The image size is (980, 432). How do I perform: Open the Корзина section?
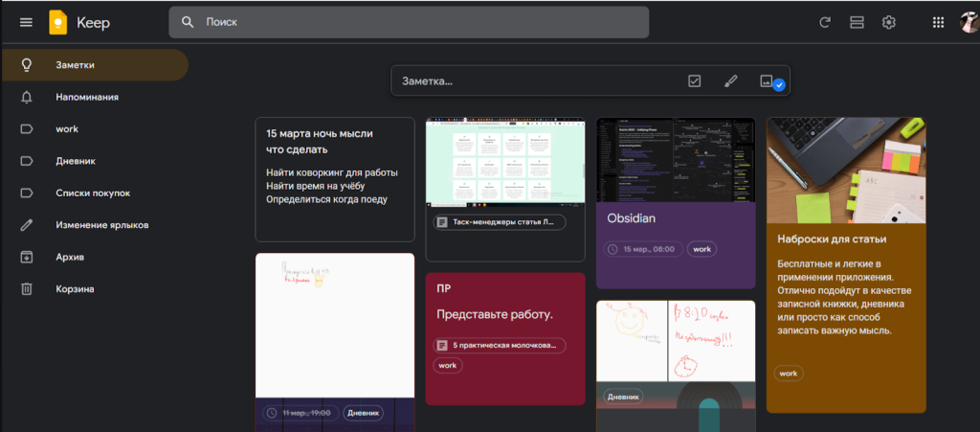[x=94, y=289]
